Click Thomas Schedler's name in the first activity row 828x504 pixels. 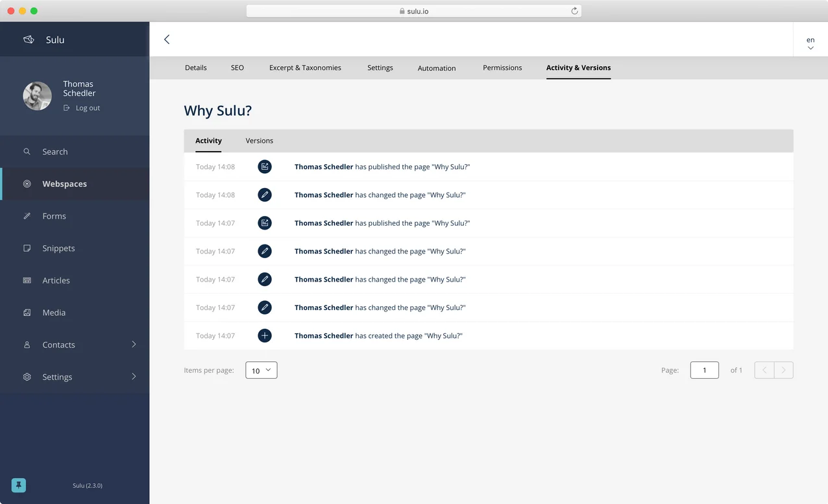point(323,166)
